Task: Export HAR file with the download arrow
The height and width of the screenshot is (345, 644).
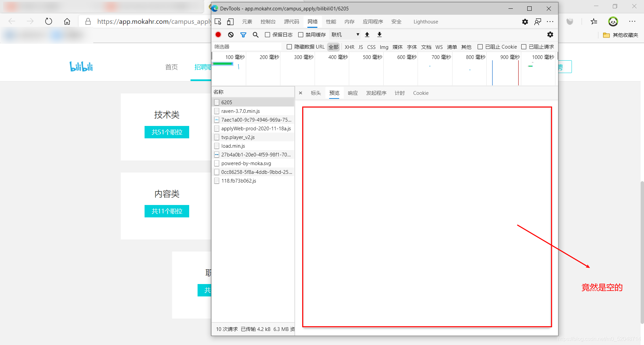Action: coord(379,34)
